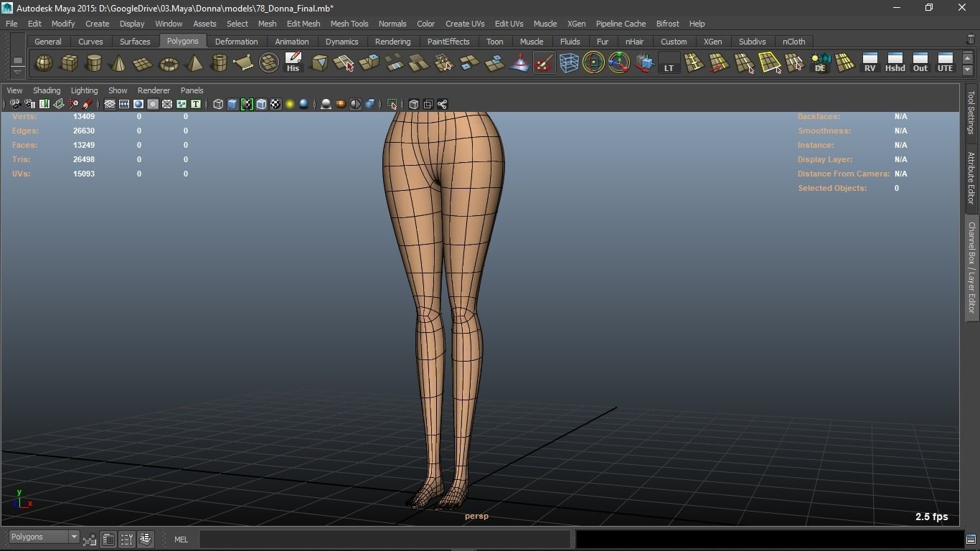The height and width of the screenshot is (551, 980).
Task: Open the viewport Shading menu
Action: [x=47, y=90]
